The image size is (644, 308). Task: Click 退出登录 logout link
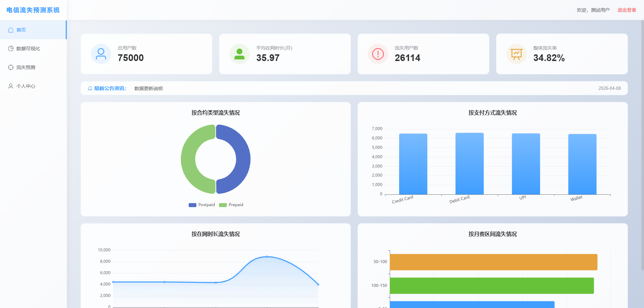[627, 10]
